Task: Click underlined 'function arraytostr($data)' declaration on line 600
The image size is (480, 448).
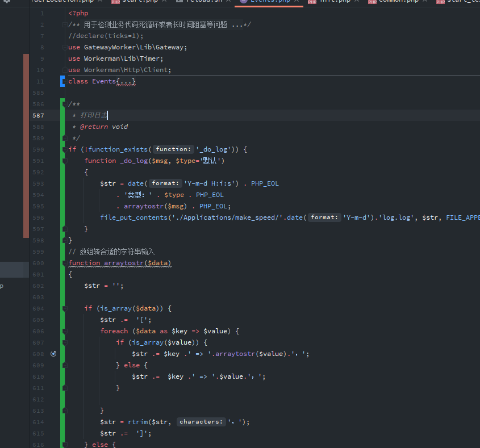Action: point(120,263)
